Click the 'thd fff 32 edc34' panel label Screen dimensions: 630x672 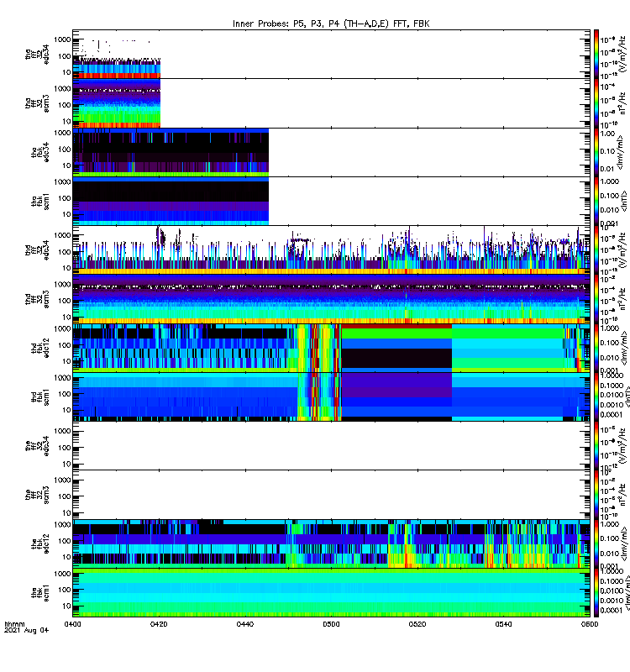click(x=37, y=249)
